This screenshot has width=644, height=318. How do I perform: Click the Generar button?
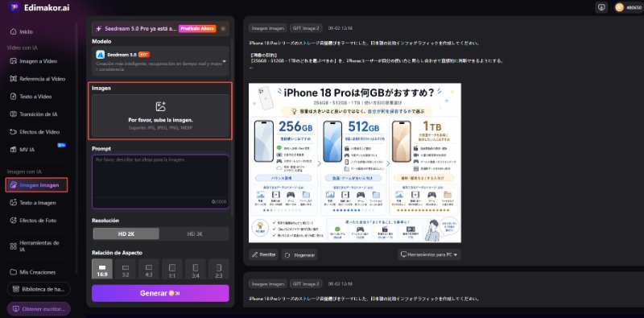point(160,293)
